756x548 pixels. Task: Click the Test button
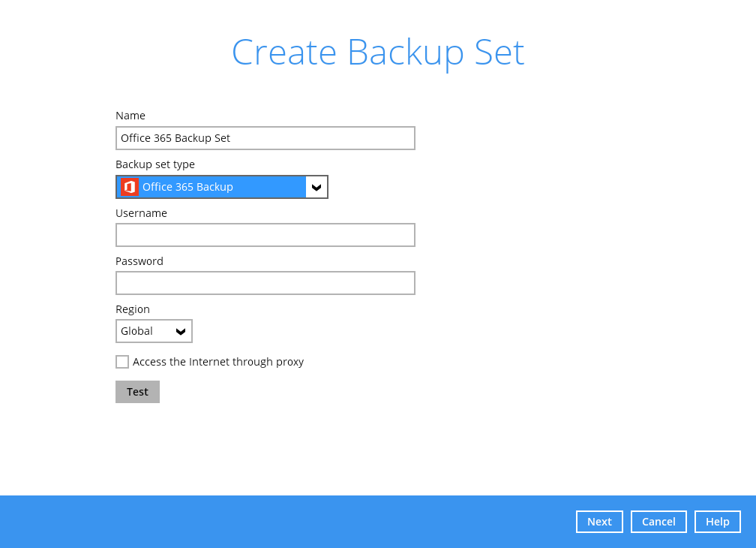137,392
